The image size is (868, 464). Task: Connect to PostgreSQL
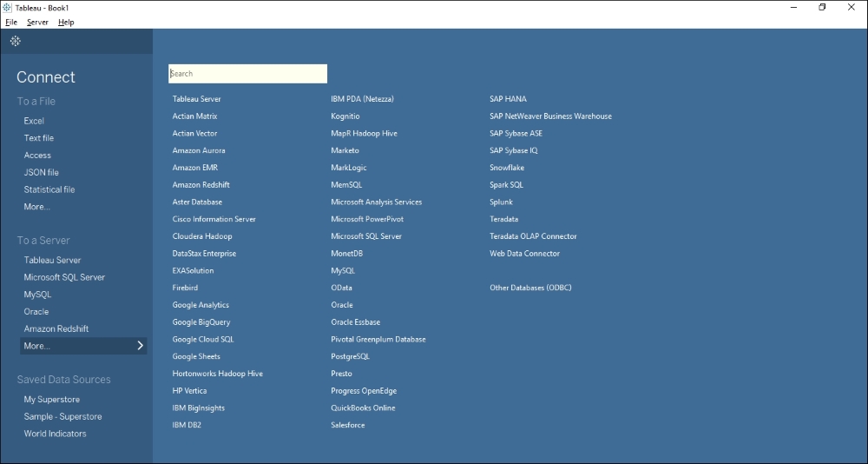tap(351, 356)
